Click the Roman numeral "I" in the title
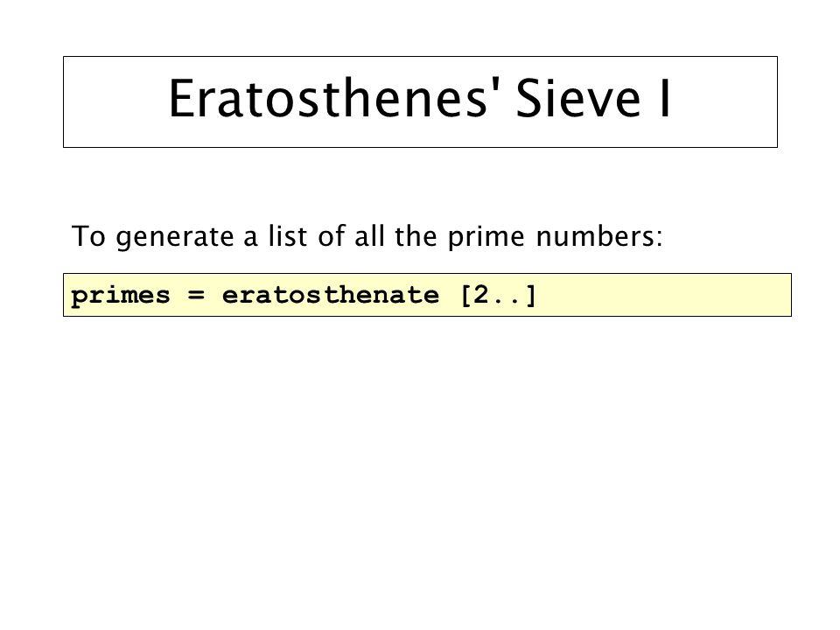 click(x=665, y=99)
